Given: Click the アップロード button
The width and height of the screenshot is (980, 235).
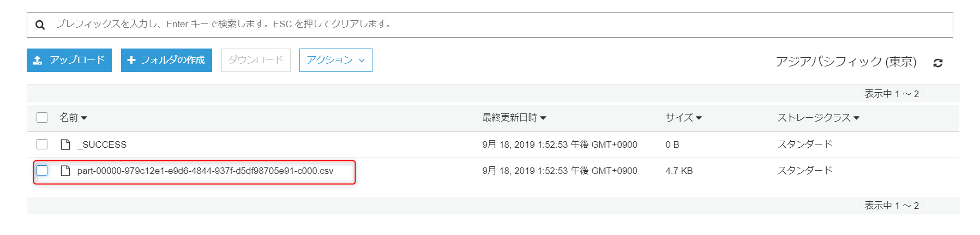Looking at the screenshot, I should tap(69, 60).
